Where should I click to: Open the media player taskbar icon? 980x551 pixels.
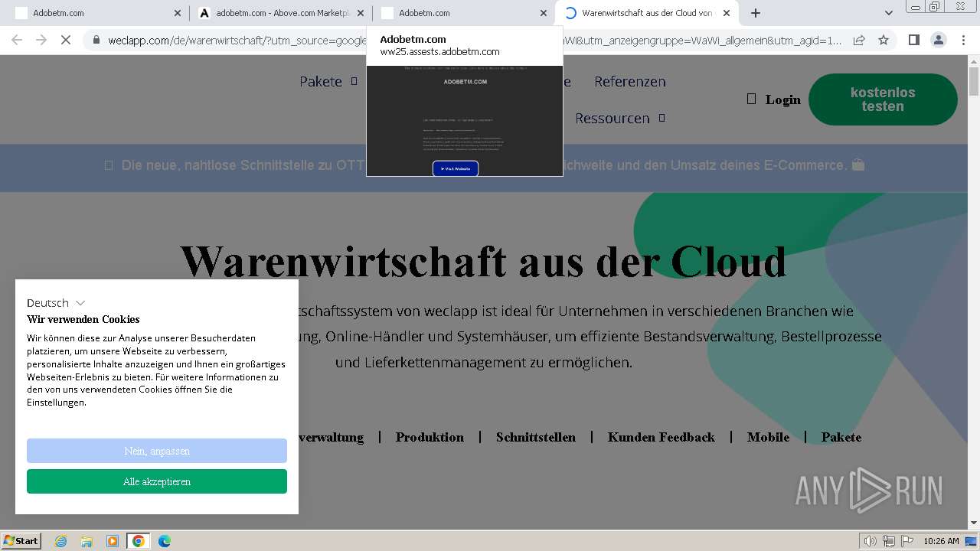[x=113, y=541]
